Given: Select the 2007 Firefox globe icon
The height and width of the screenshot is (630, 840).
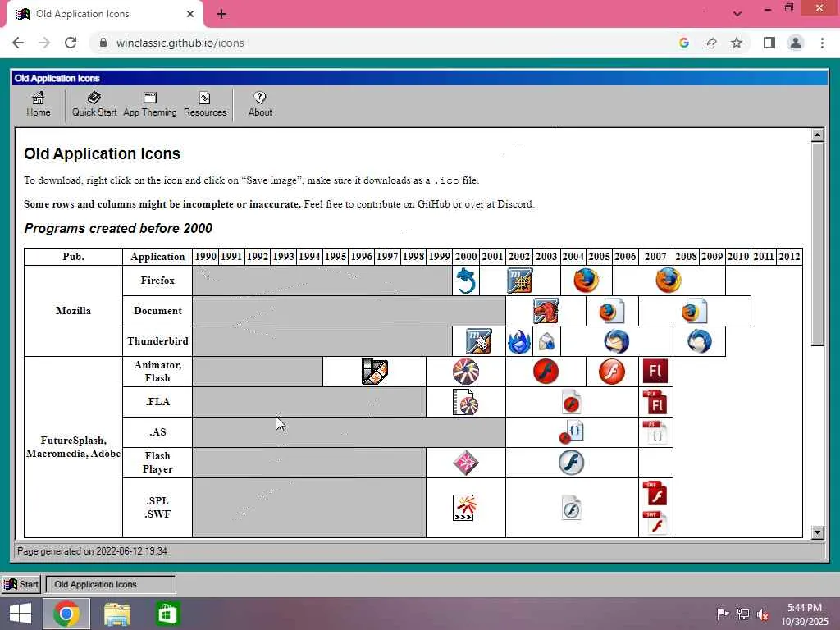Looking at the screenshot, I should point(668,281).
